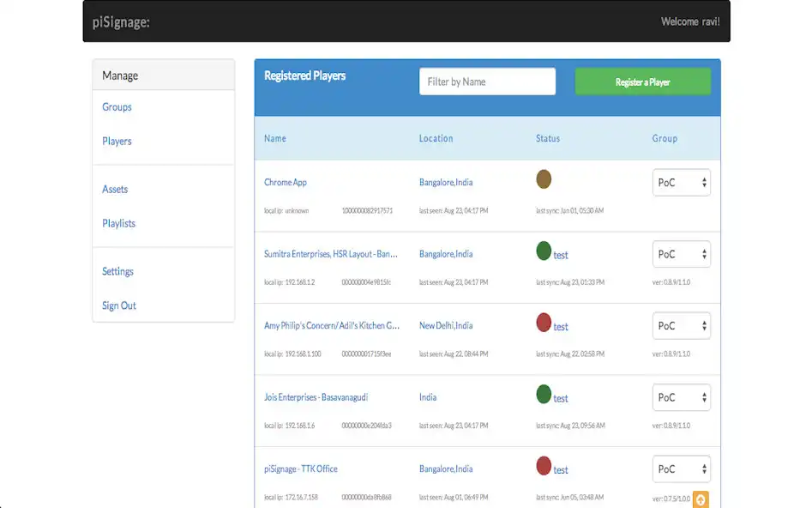The height and width of the screenshot is (508, 812).
Task: Open the Chrome App player link
Action: click(286, 183)
